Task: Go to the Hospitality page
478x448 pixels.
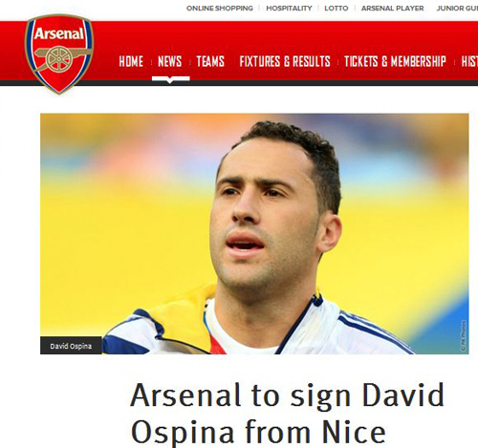Action: 289,9
